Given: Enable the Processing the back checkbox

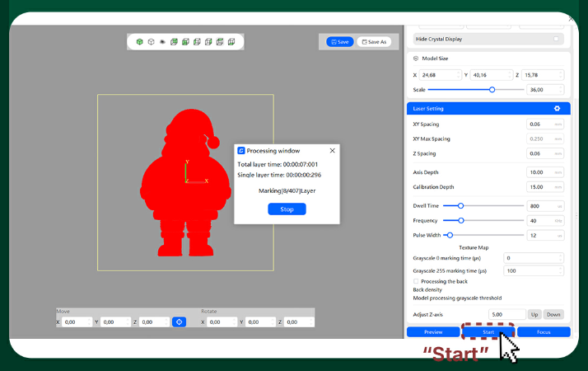Looking at the screenshot, I should [416, 281].
